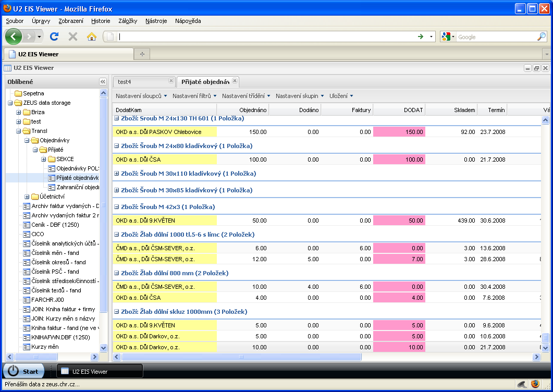Expand the Šroub M 30x110 kladívkový group

(x=117, y=174)
